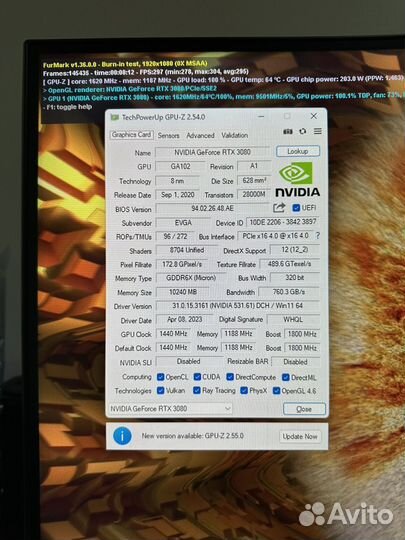The width and height of the screenshot is (405, 540).
Task: Select the Graphics Card tab
Action: 132,135
